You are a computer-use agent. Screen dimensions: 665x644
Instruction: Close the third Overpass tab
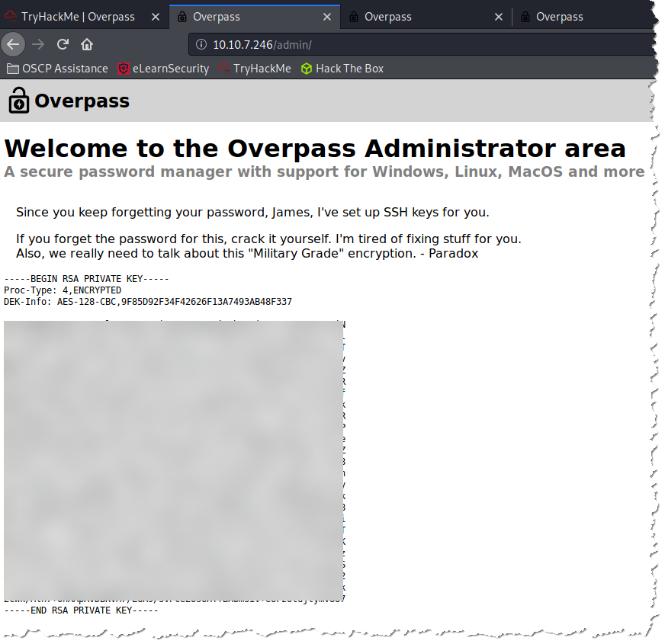click(x=499, y=17)
